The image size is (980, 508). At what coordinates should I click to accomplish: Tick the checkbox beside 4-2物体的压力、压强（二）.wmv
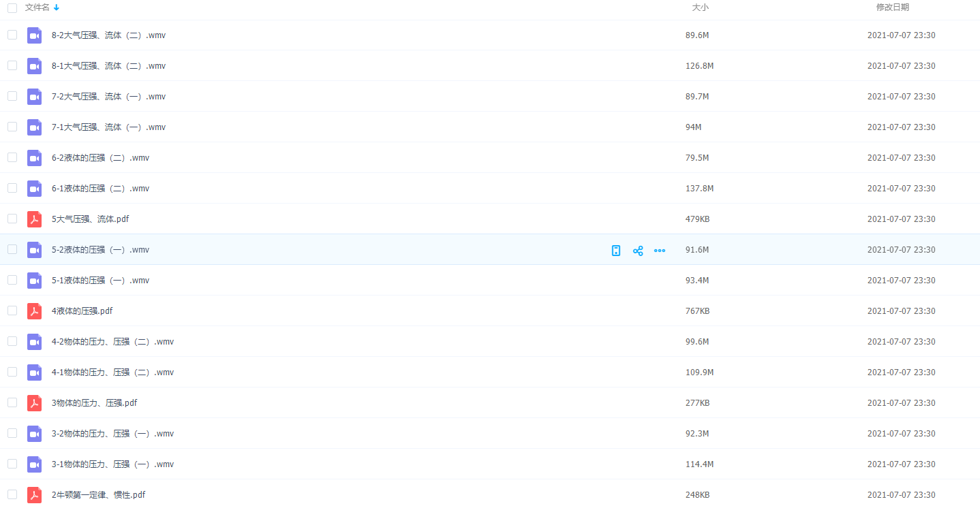point(12,341)
